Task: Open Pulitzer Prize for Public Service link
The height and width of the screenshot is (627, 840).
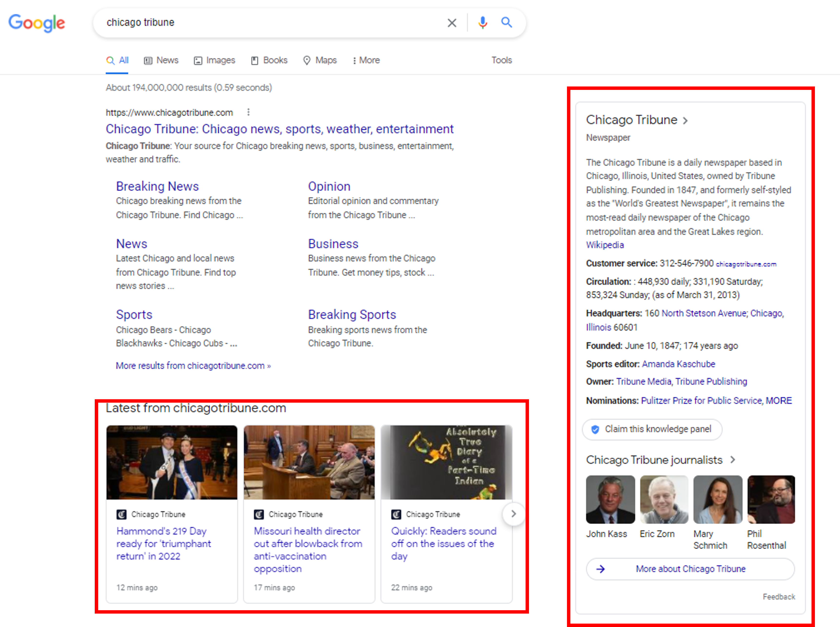Action: [701, 401]
